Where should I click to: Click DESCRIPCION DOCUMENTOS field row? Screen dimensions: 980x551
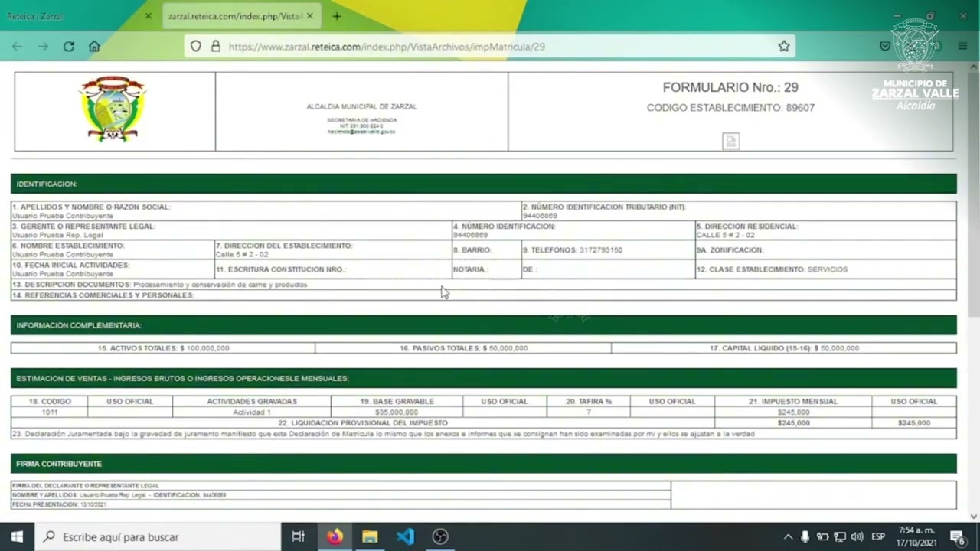click(483, 285)
